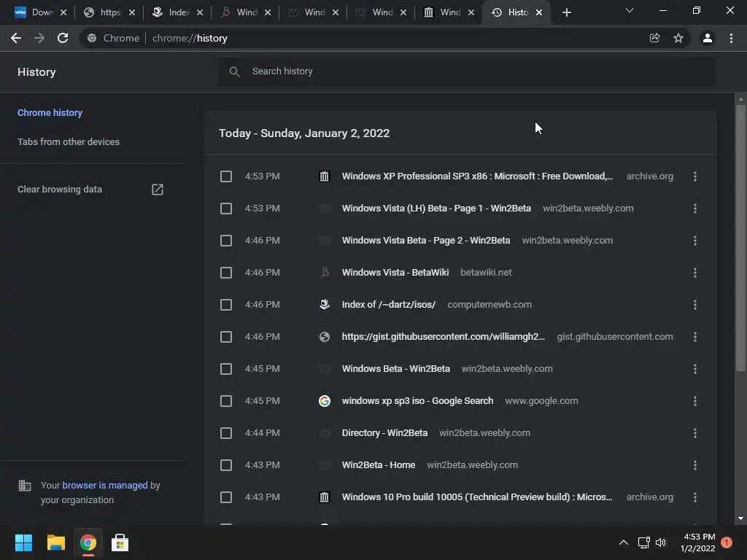Share this page via the share icon
This screenshot has width=747, height=560.
[654, 38]
